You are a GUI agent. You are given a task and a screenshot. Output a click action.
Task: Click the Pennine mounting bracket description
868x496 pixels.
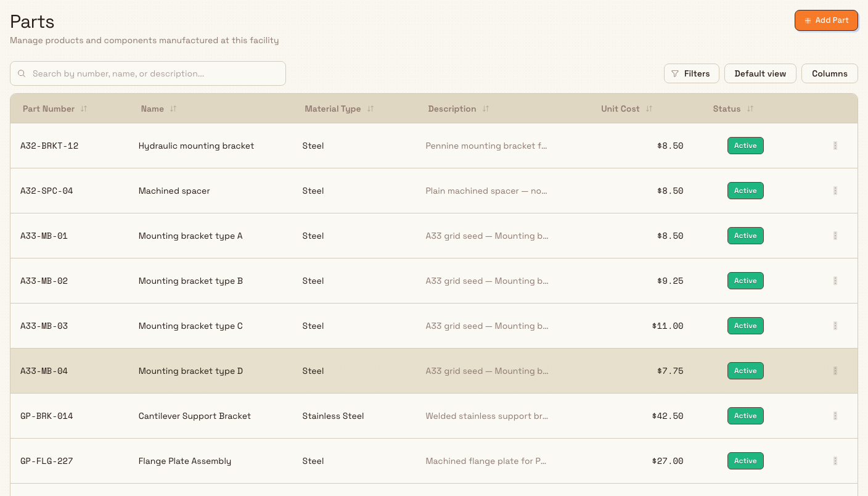(x=486, y=146)
